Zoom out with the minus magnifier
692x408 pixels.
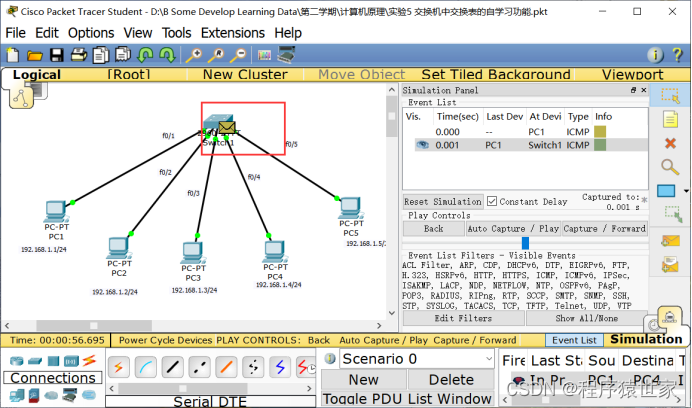point(238,55)
